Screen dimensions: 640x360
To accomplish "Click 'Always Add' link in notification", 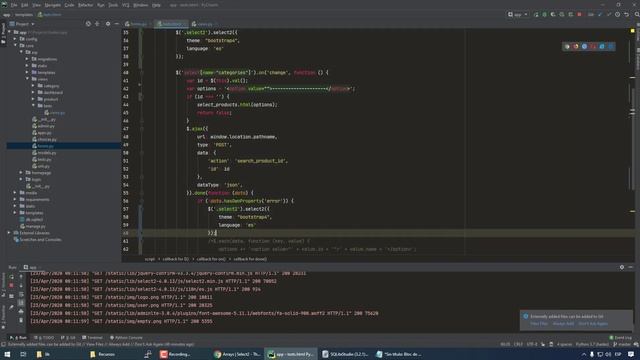I will 563,324.
